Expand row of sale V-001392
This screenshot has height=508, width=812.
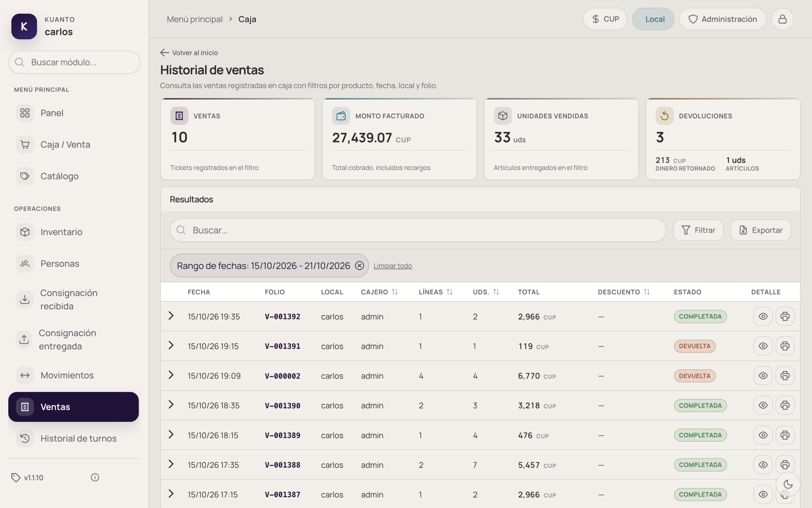click(171, 316)
